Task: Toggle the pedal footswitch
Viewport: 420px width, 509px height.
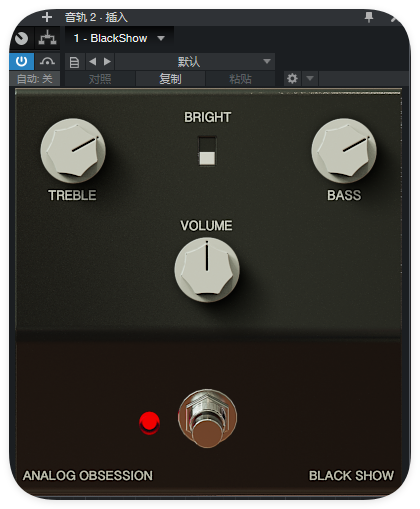Action: coord(207,418)
